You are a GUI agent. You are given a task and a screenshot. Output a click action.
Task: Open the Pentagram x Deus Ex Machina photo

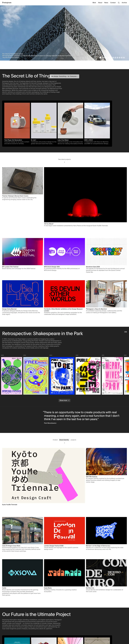click(106, 294)
